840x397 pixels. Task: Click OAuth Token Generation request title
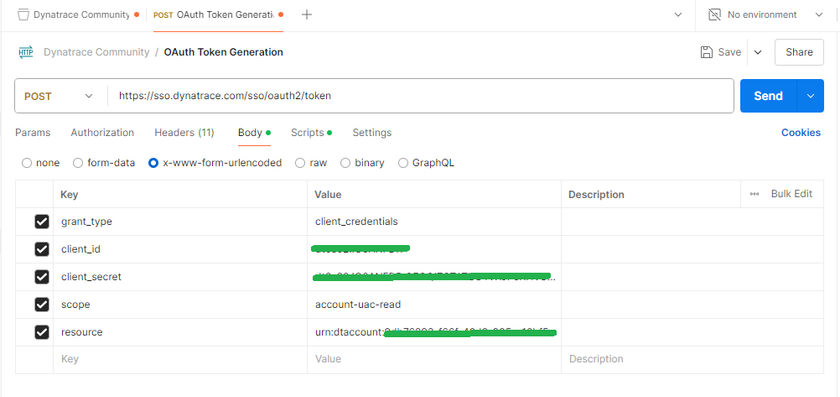(x=223, y=52)
